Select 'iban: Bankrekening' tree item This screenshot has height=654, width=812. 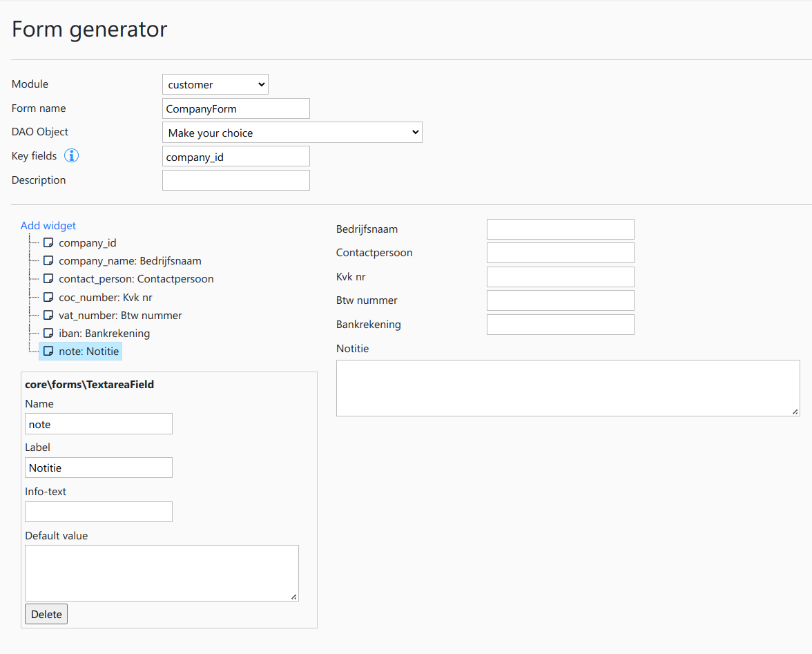(104, 334)
